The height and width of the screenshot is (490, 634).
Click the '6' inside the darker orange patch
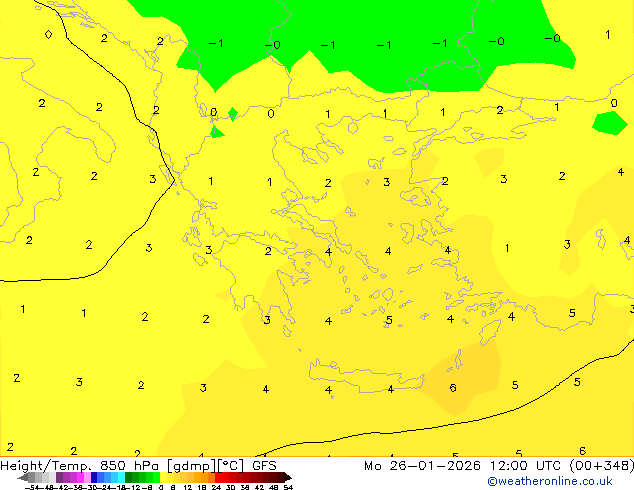click(453, 388)
